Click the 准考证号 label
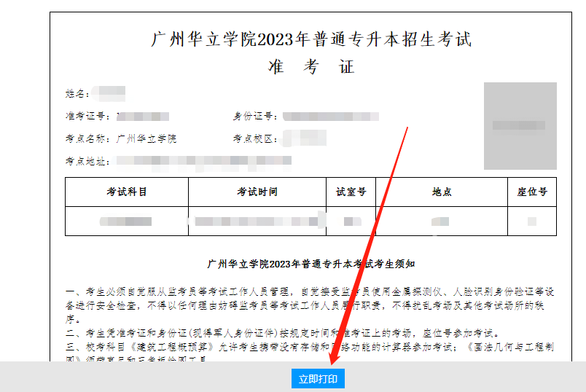 (x=87, y=117)
